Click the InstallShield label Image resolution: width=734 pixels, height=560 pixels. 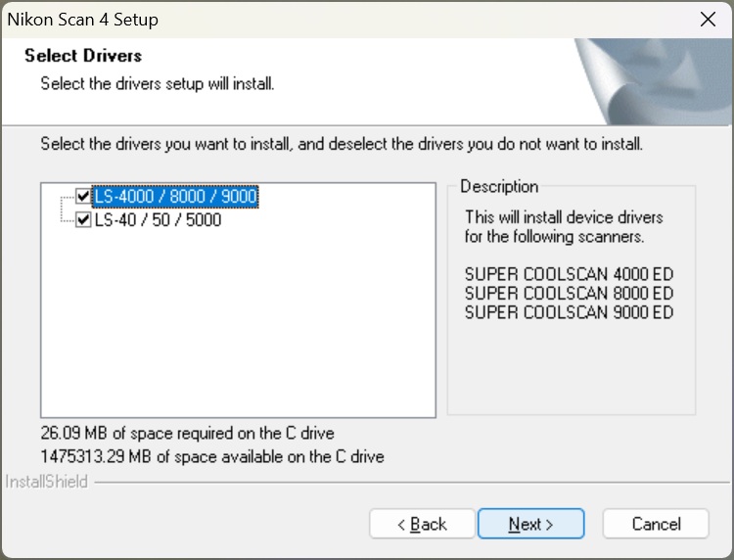click(46, 482)
